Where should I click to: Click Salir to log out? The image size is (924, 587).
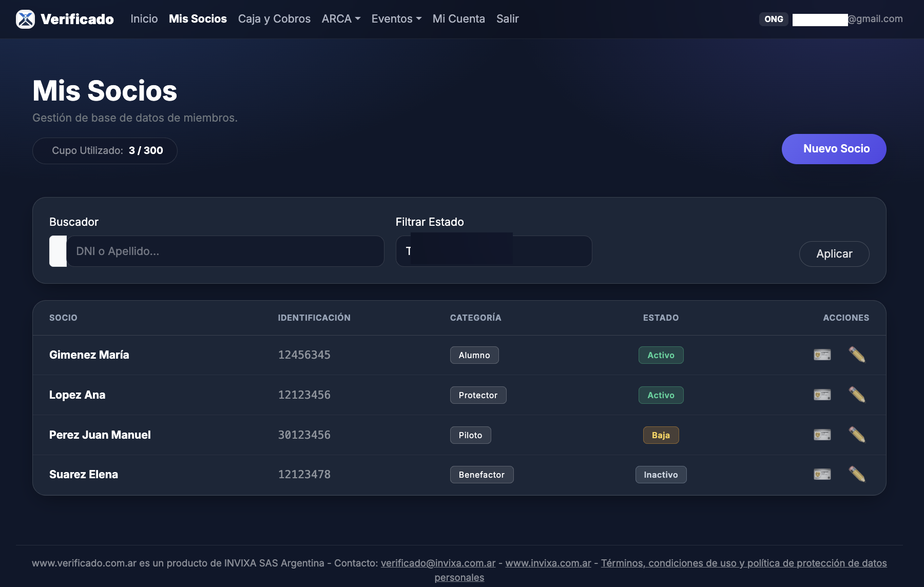pos(507,19)
